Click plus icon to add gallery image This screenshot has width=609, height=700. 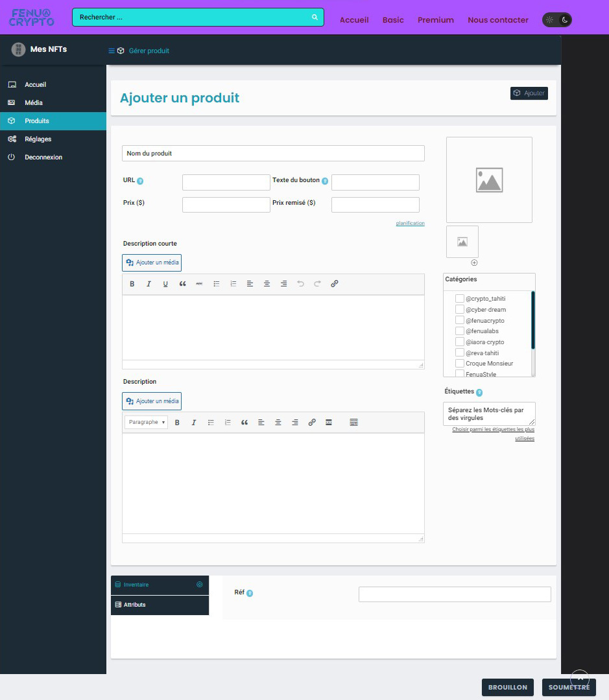(474, 262)
